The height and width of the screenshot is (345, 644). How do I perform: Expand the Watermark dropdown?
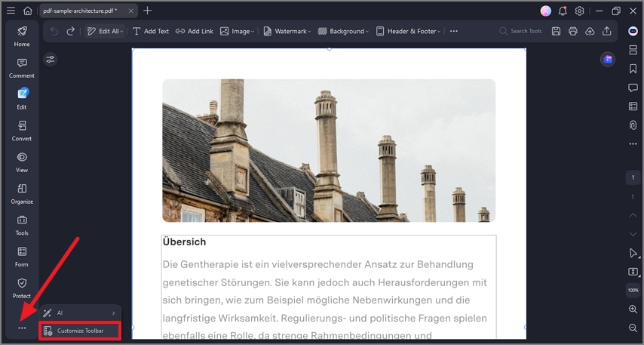(287, 31)
